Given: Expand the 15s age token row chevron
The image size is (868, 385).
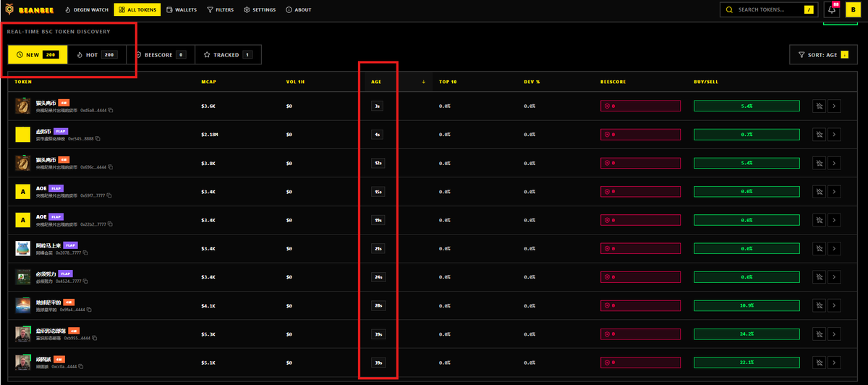Looking at the screenshot, I should 834,192.
